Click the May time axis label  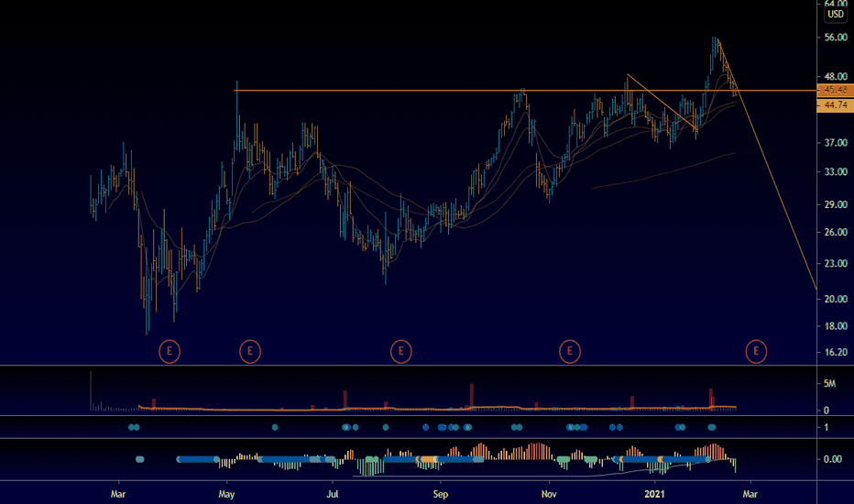pos(226,494)
